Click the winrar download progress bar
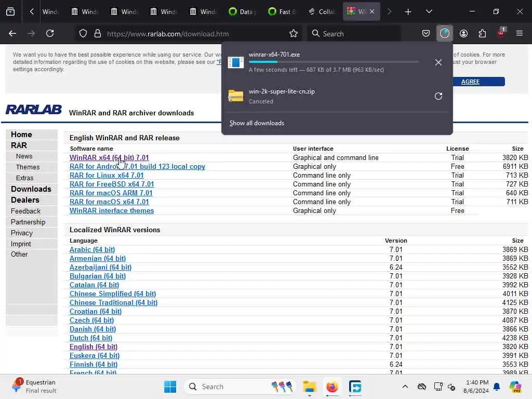 pos(334,62)
